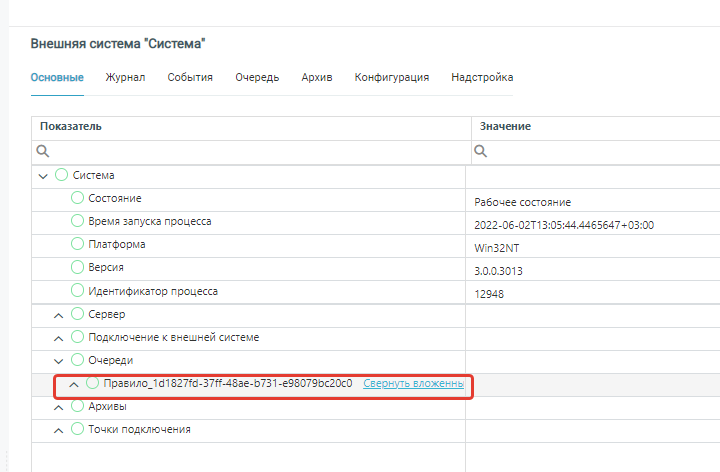This screenshot has width=720, height=472.
Task: Click the status circle next to Версия
Action: (78, 267)
